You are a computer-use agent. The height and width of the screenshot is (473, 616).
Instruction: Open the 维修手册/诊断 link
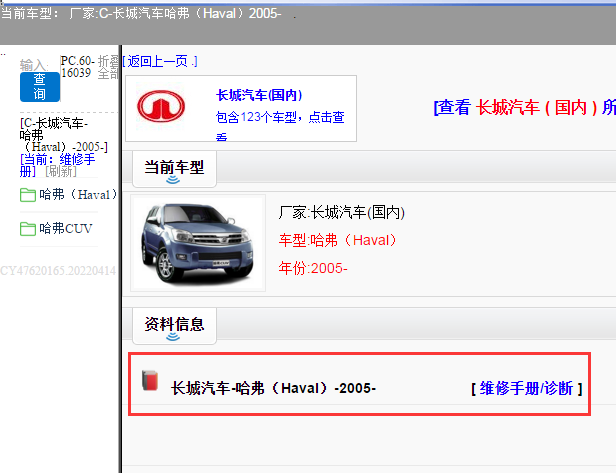(526, 388)
